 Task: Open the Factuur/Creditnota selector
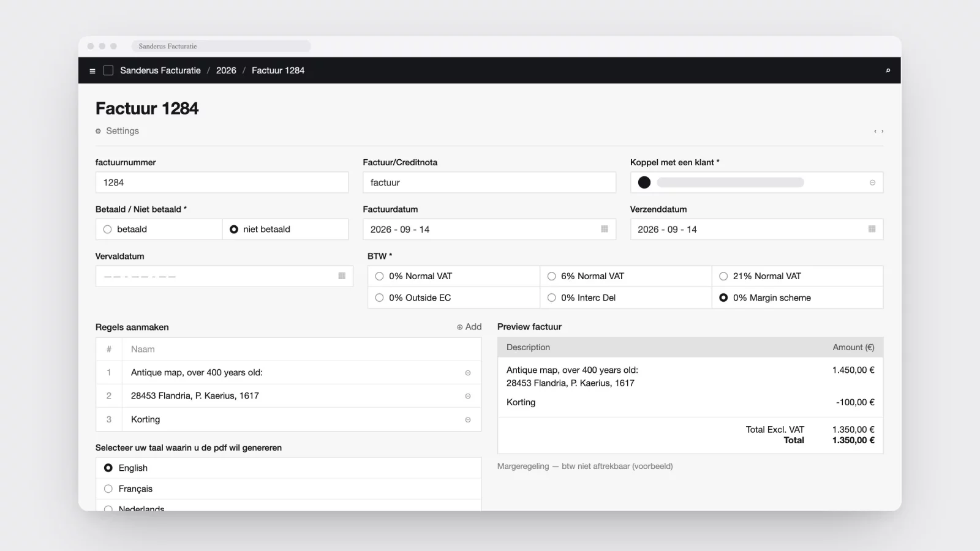click(489, 182)
